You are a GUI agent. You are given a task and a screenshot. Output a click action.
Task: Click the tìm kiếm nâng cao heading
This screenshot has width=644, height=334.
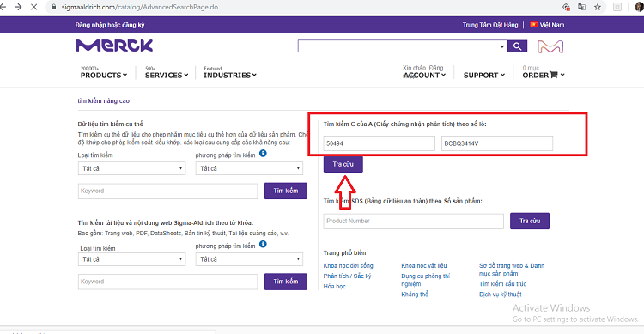coord(104,100)
